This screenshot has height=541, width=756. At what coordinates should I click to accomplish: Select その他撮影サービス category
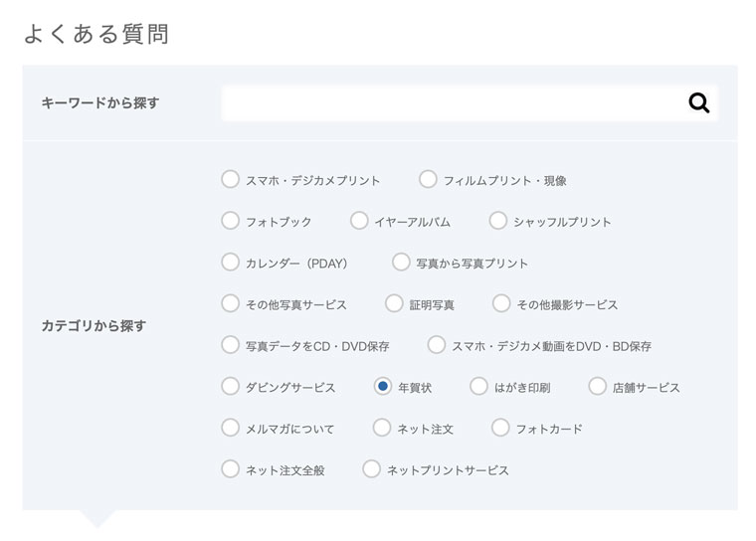coord(501,303)
